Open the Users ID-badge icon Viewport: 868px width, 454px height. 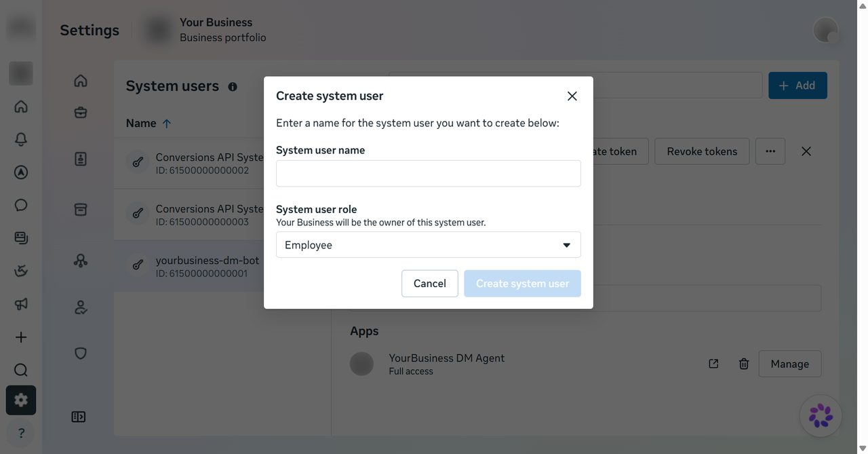tap(81, 159)
